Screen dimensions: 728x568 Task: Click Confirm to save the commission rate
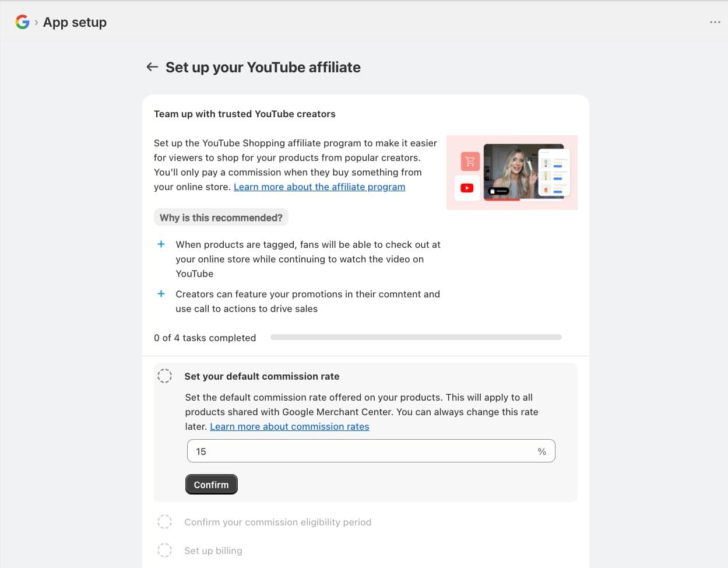211,484
